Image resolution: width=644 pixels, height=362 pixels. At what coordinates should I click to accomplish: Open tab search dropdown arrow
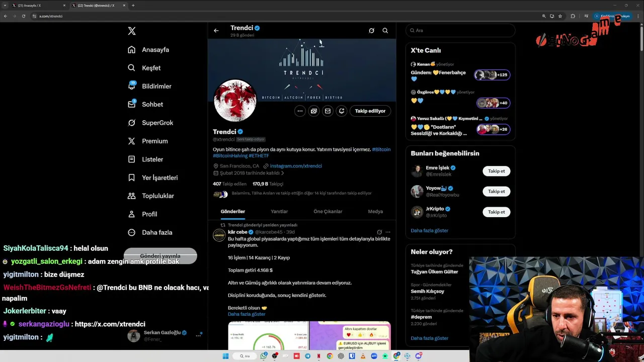point(5,6)
